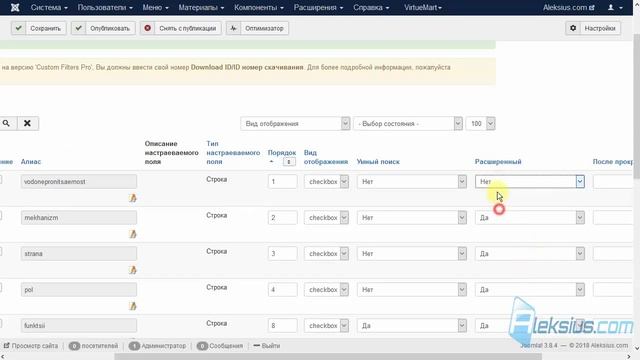This screenshot has height=360, width=640.
Task: Open the 100 list limit dropdown
Action: [480, 123]
